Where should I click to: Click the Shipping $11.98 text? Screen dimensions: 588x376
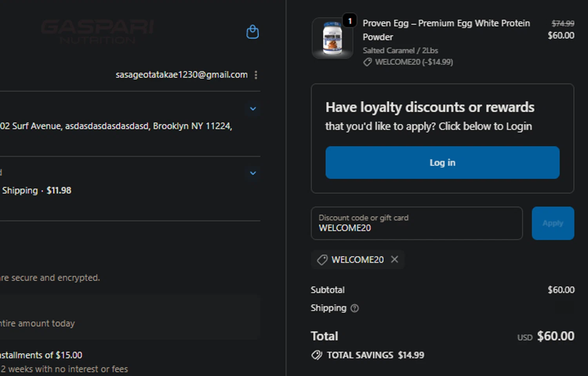click(37, 191)
